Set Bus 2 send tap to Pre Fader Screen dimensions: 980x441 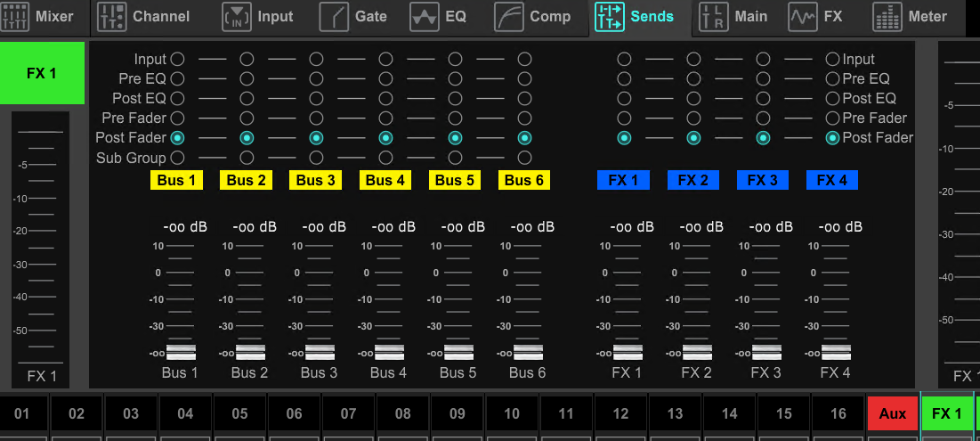tap(247, 118)
